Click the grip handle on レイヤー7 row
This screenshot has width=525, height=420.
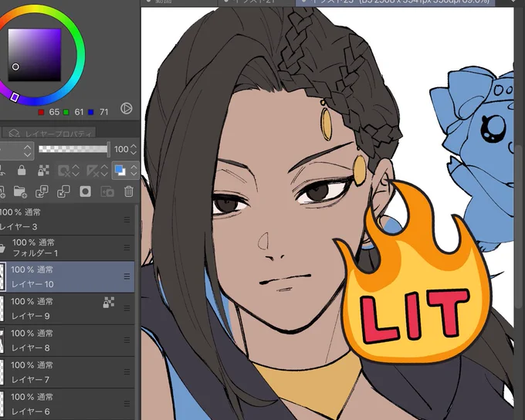click(127, 372)
